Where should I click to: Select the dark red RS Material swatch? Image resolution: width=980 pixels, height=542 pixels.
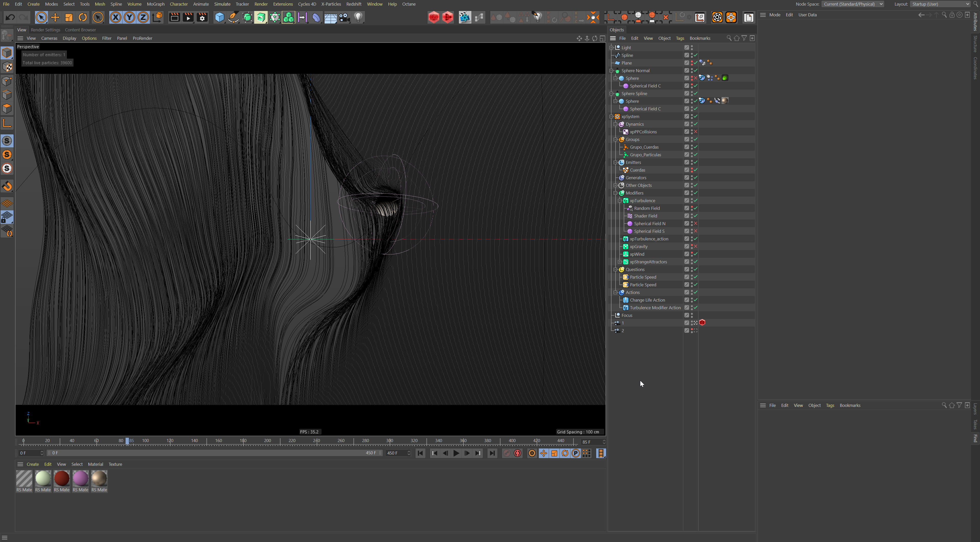pyautogui.click(x=62, y=478)
